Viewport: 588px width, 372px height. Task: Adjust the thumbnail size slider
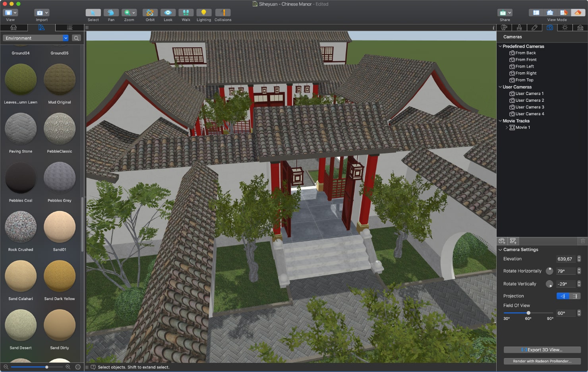37,367
